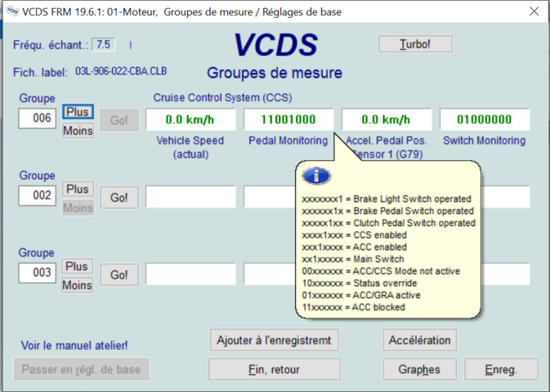Click the group 006 number field
This screenshot has height=392, width=550.
click(x=37, y=118)
